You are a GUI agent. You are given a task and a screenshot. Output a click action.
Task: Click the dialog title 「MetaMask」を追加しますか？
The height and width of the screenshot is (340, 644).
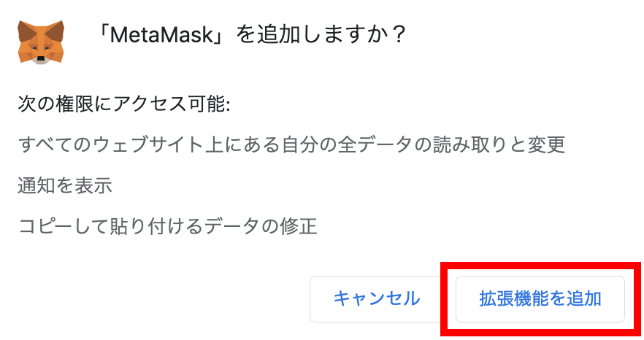(251, 35)
